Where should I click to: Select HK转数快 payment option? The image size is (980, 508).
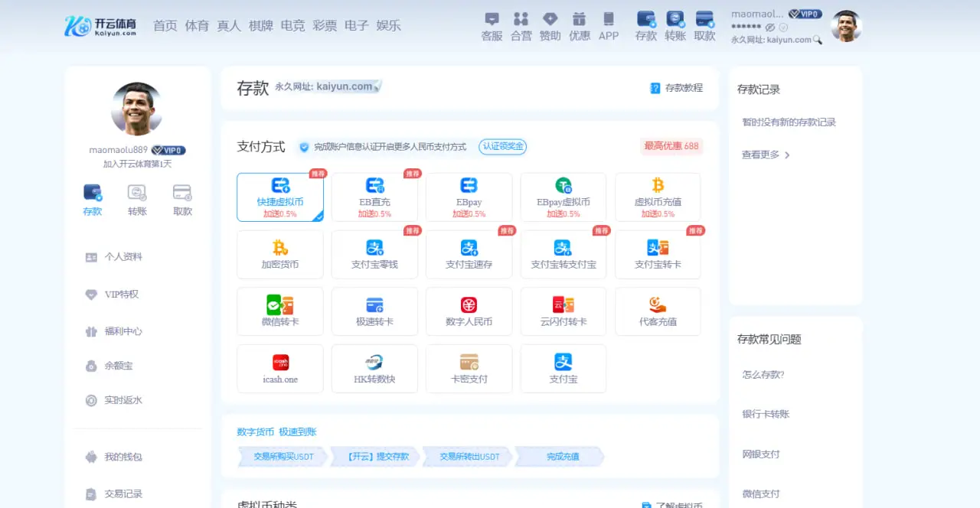374,369
